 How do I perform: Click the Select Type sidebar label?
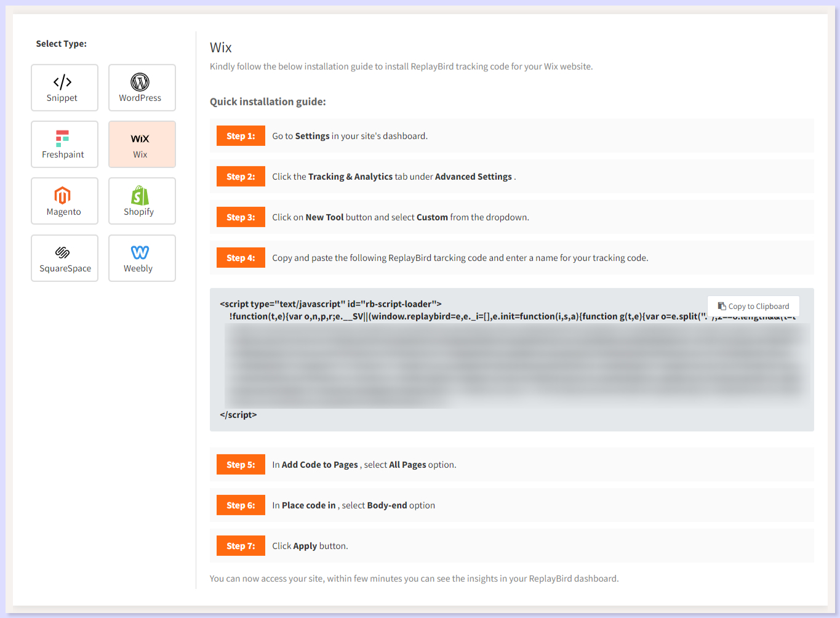(x=61, y=43)
